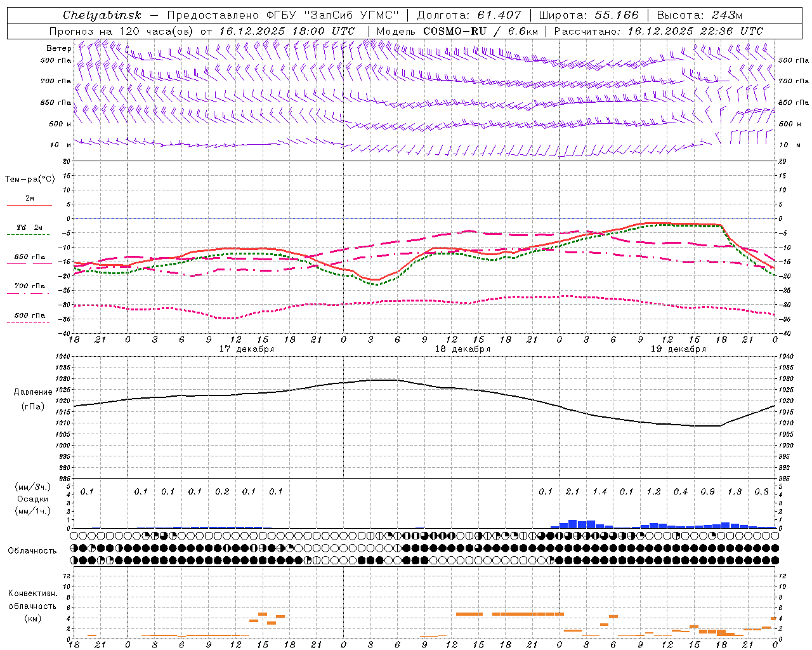Click the "19 декабря" date label
The height and width of the screenshot is (650, 812).
tap(678, 349)
